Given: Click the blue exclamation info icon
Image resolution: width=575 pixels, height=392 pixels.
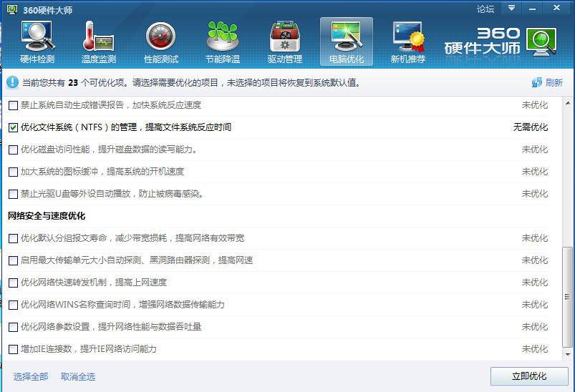Looking at the screenshot, I should pyautogui.click(x=12, y=82).
